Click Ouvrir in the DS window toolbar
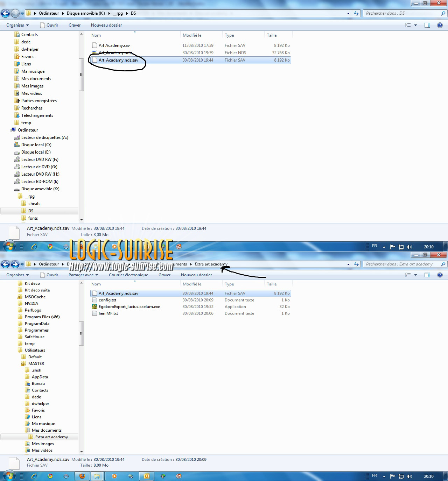Image resolution: width=448 pixels, height=481 pixels. tap(49, 25)
